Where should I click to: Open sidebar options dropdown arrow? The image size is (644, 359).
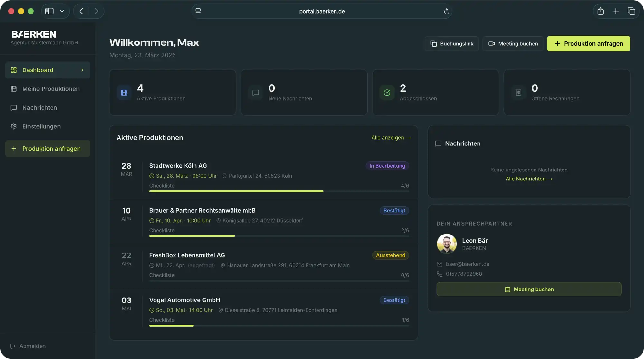point(62,11)
